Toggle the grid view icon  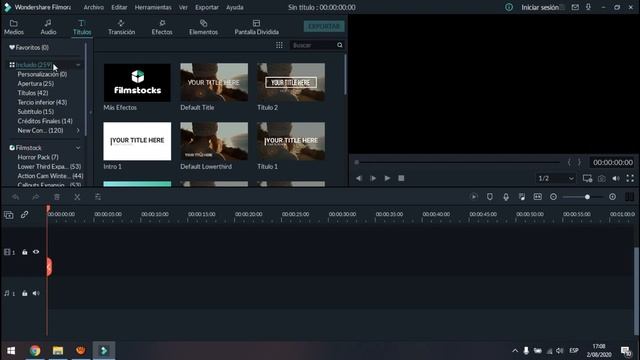(279, 45)
